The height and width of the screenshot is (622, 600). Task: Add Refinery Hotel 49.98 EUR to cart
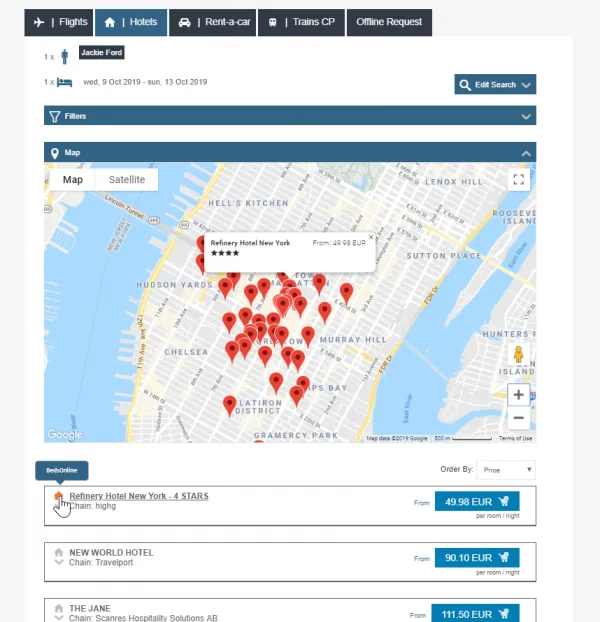click(477, 501)
